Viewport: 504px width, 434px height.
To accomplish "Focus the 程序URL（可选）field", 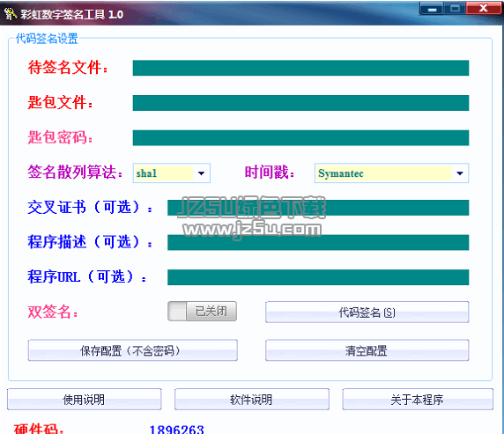I will click(318, 277).
